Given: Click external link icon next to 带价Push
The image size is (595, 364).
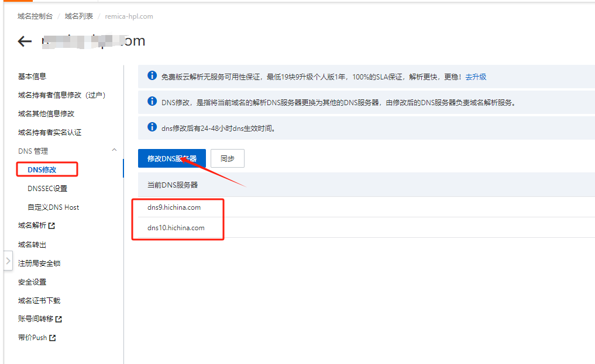Looking at the screenshot, I should 53,338.
